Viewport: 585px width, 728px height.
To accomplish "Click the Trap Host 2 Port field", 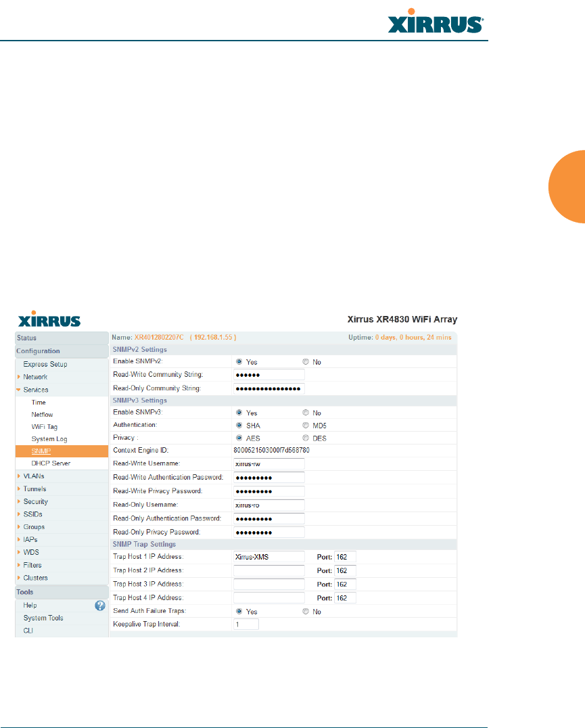I will (x=345, y=570).
